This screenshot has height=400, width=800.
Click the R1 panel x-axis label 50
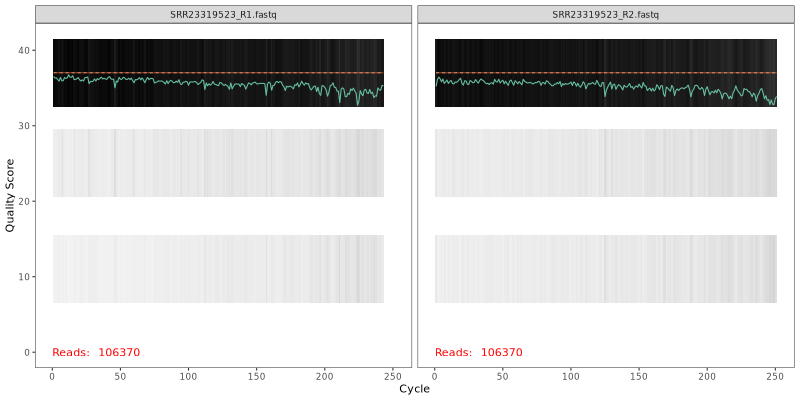[120, 376]
